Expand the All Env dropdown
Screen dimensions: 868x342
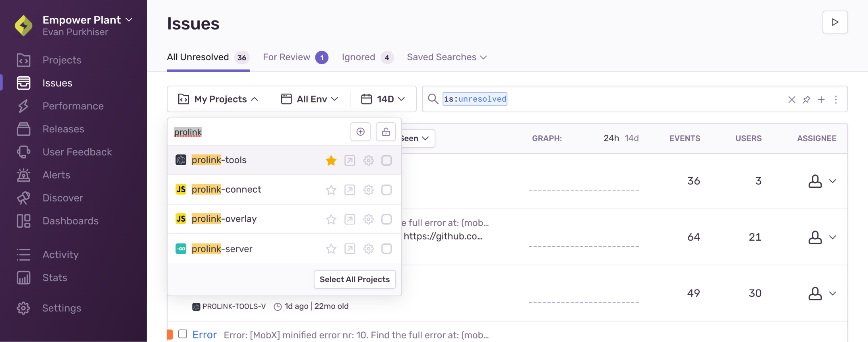309,99
